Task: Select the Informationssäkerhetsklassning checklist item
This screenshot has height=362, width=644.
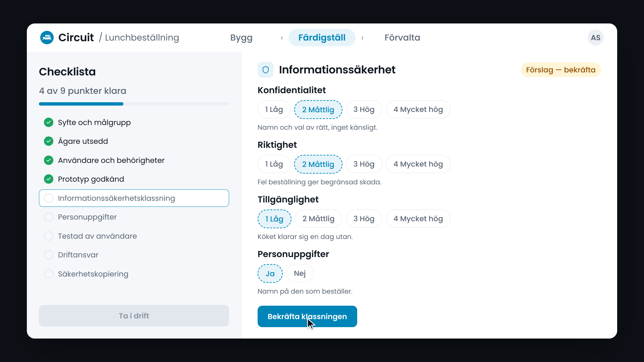Action: coord(134,198)
